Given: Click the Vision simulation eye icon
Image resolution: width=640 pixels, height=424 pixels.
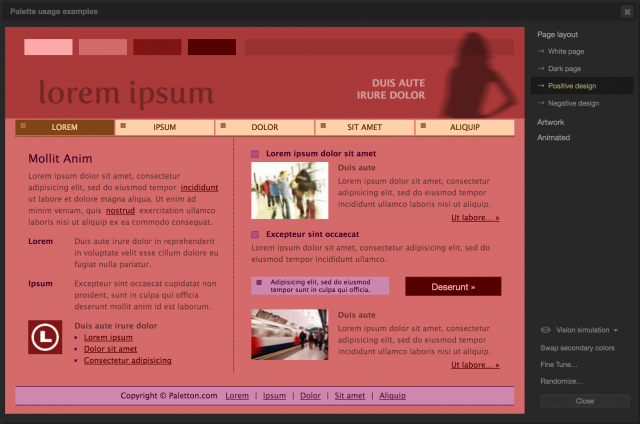Looking at the screenshot, I should pos(545,330).
